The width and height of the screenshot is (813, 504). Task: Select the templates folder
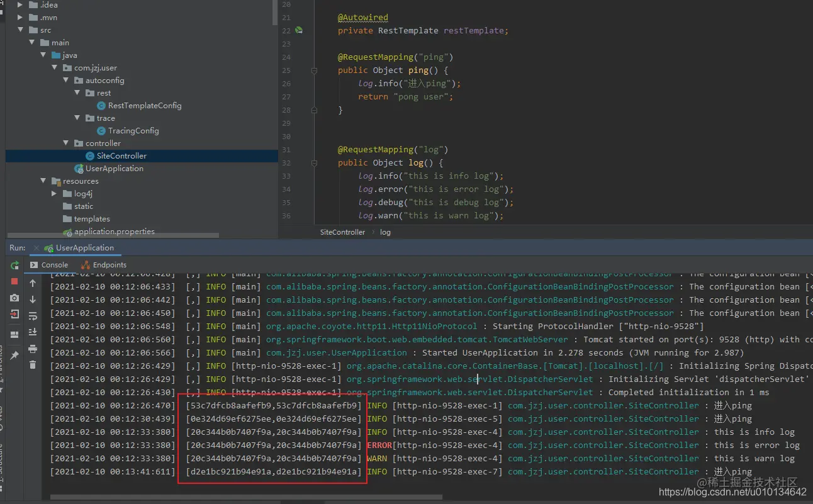[92, 219]
